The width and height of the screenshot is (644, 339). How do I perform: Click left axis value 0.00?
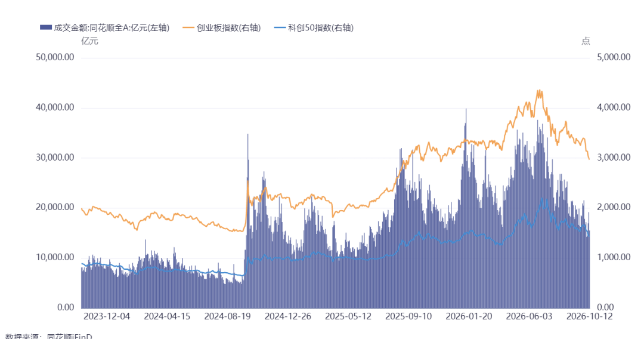66,307
